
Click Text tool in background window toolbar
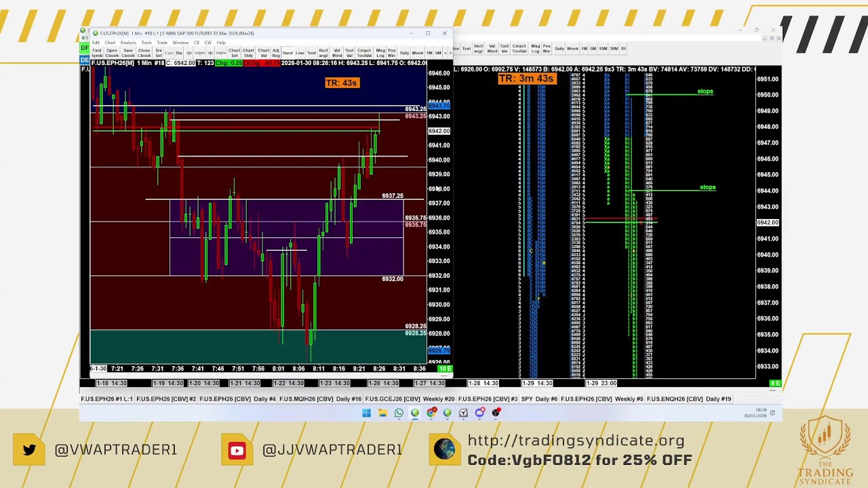(467, 48)
